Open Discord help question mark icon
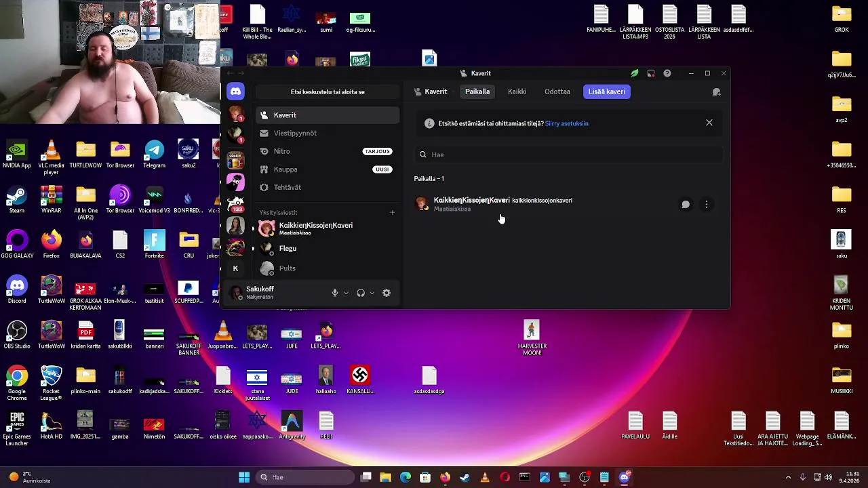 click(x=667, y=73)
